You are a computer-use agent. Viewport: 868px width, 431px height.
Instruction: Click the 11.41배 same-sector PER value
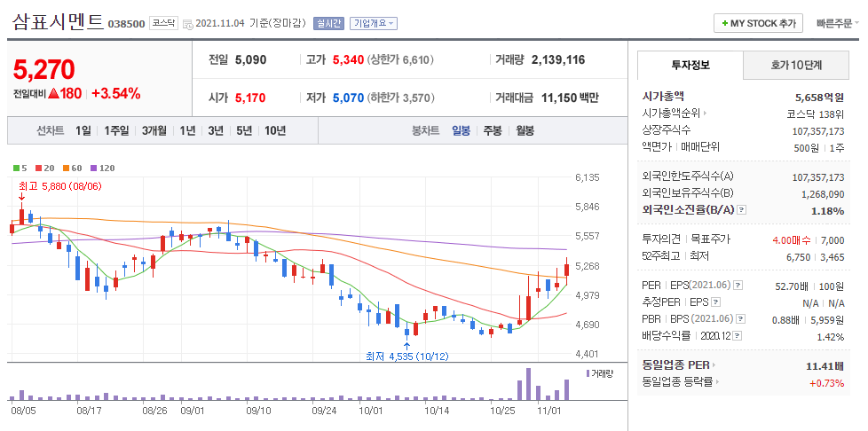tap(825, 365)
